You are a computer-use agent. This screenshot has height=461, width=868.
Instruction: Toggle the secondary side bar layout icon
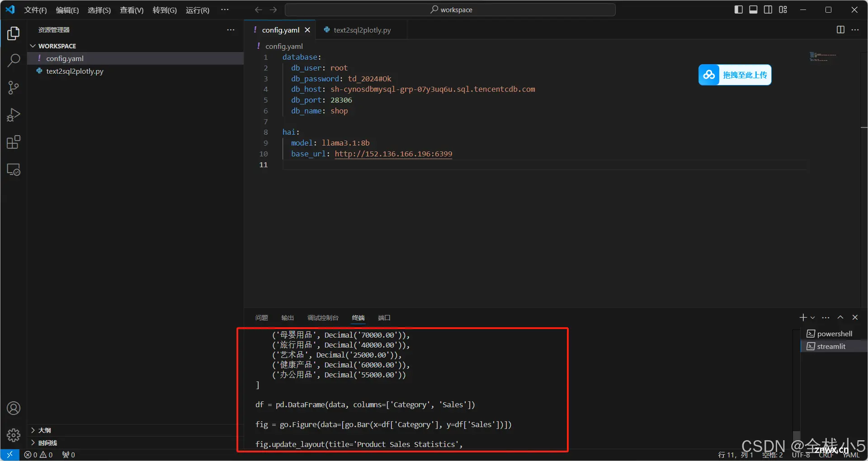coord(768,9)
